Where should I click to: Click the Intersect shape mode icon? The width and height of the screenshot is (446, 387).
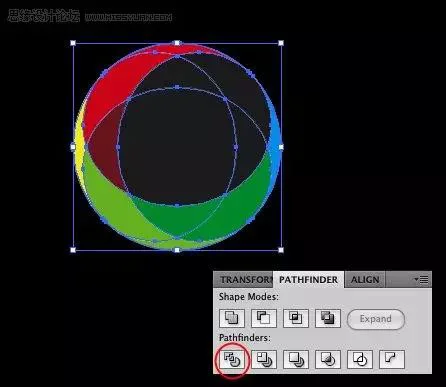[x=296, y=318]
